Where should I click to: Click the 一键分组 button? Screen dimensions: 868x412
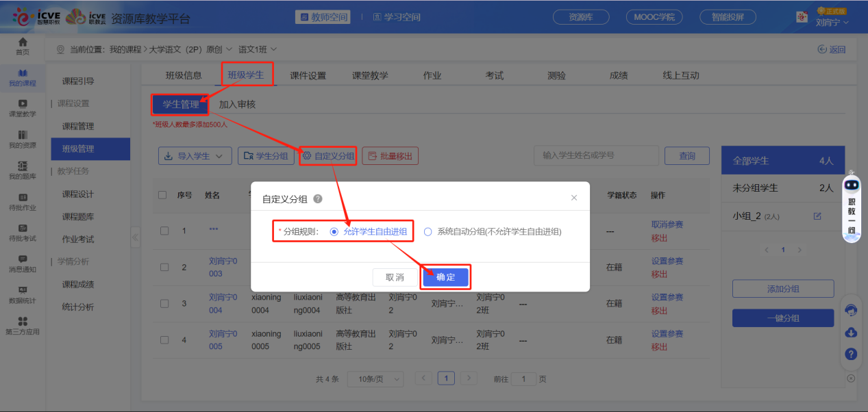[x=782, y=318]
